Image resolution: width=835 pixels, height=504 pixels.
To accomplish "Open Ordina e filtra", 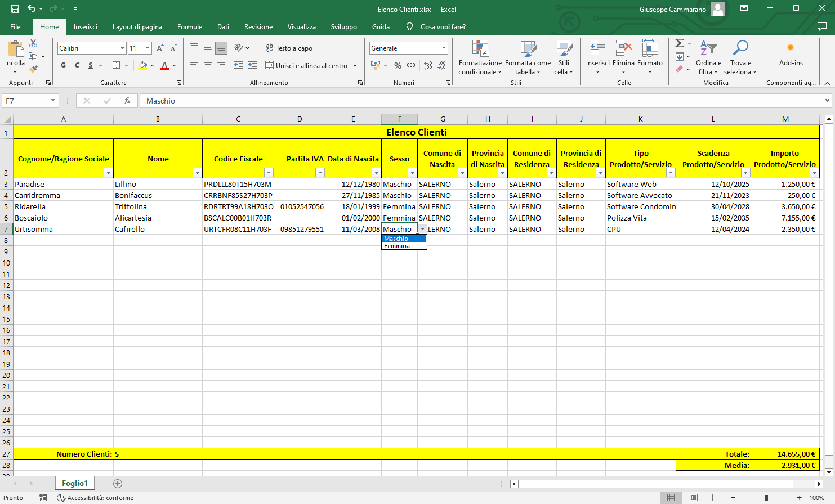I will coord(708,57).
